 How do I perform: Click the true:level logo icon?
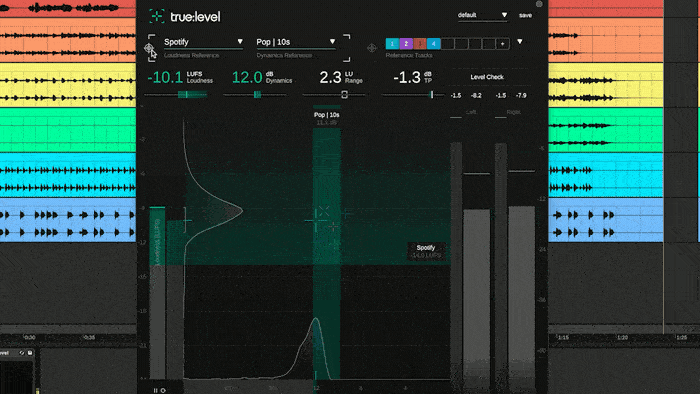pos(157,17)
